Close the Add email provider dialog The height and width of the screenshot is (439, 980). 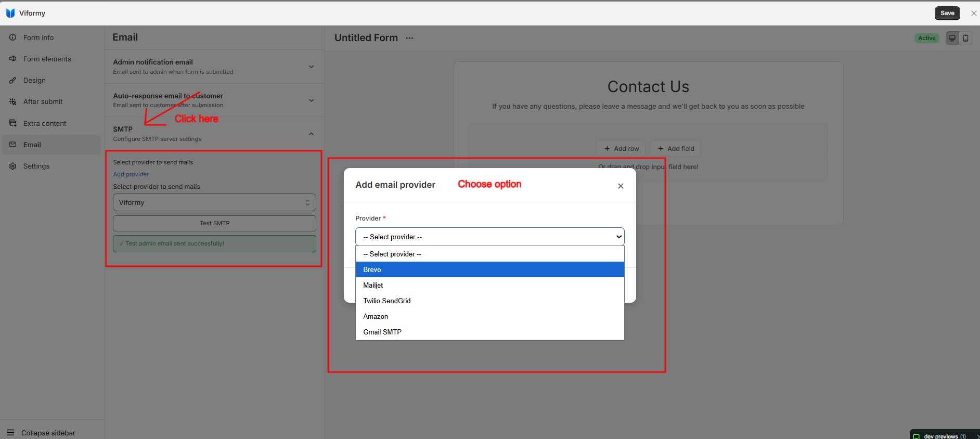point(621,186)
